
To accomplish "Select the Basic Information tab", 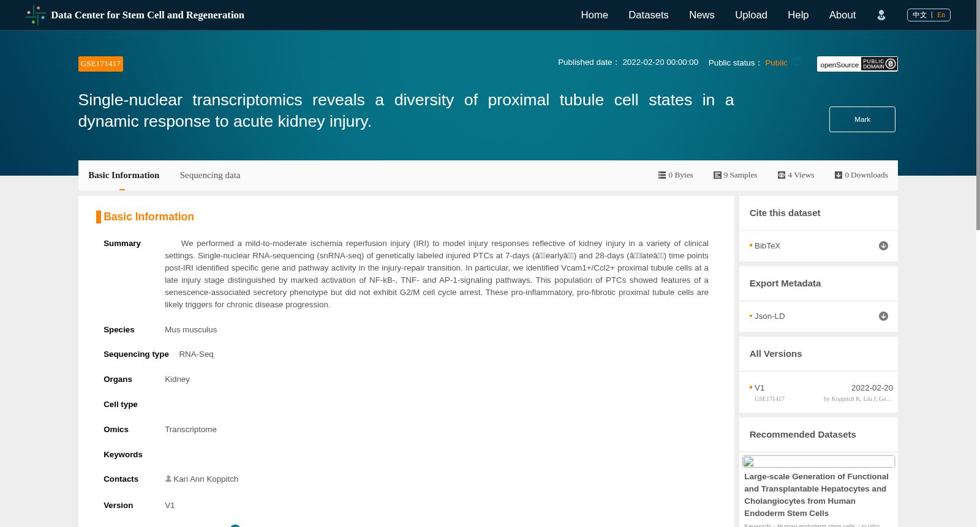I will click(x=124, y=175).
